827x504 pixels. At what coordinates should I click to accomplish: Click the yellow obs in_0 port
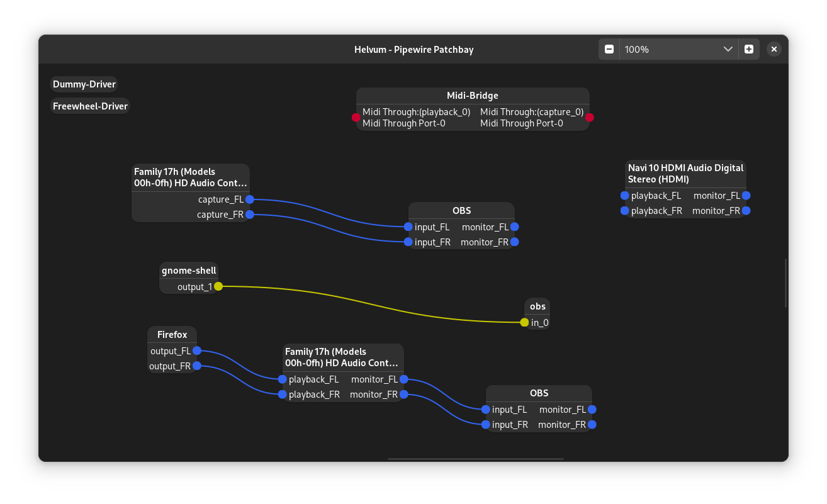(524, 323)
